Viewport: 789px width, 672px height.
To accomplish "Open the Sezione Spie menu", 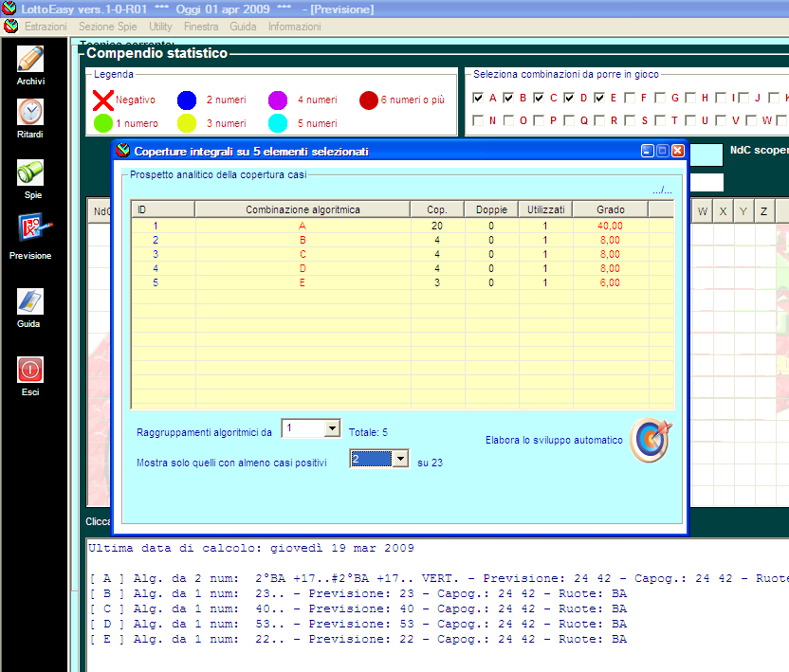I will point(108,27).
